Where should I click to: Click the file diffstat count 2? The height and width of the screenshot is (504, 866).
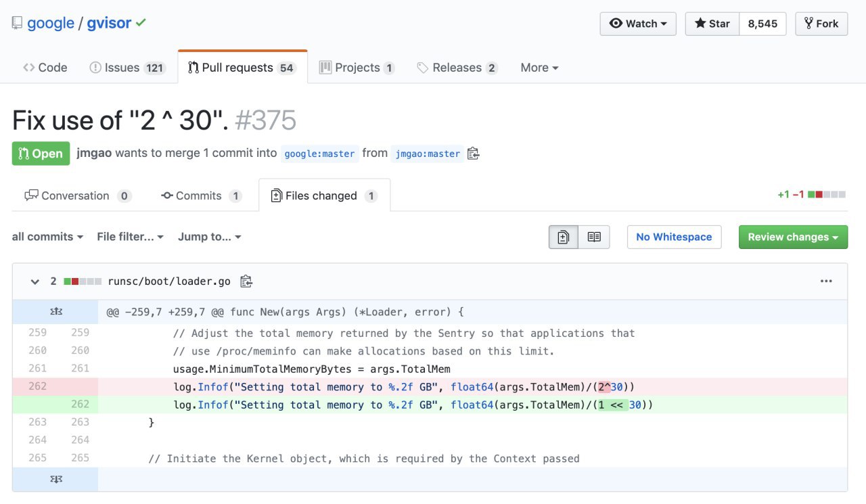(53, 281)
